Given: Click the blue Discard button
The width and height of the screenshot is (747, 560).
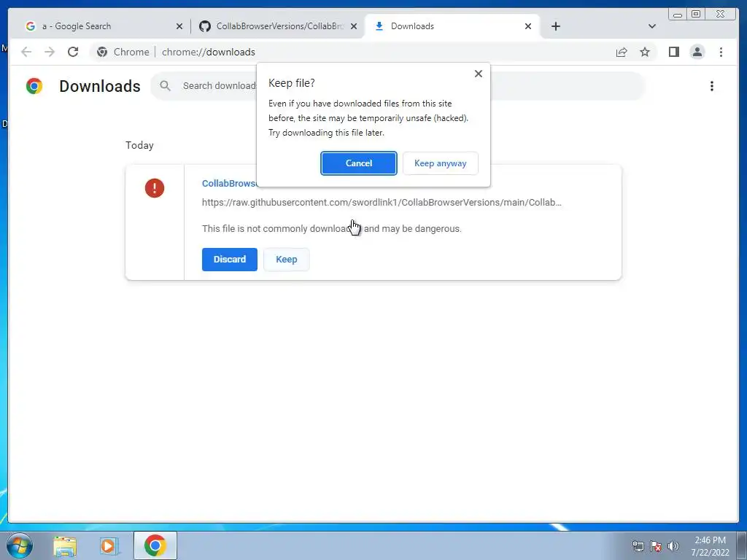Looking at the screenshot, I should click(x=230, y=260).
